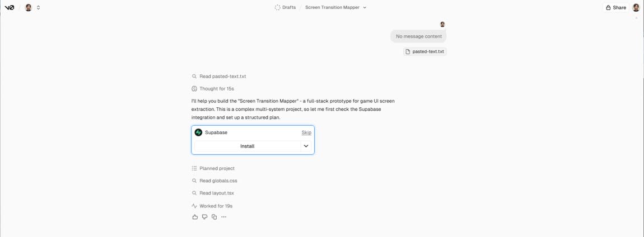644x237 pixels.
Task: Open the Read layout.tsx step
Action: (x=216, y=193)
